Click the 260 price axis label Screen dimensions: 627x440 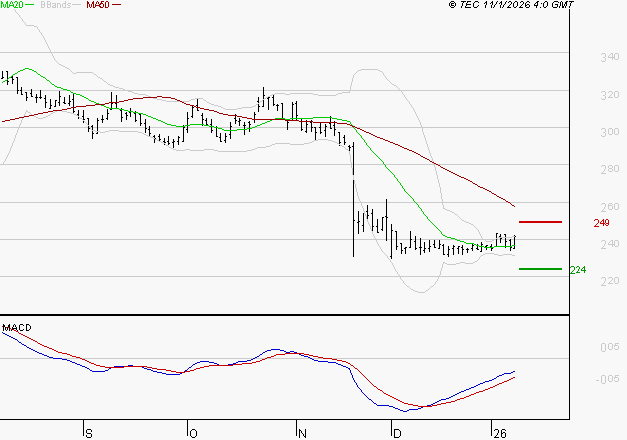tap(610, 206)
